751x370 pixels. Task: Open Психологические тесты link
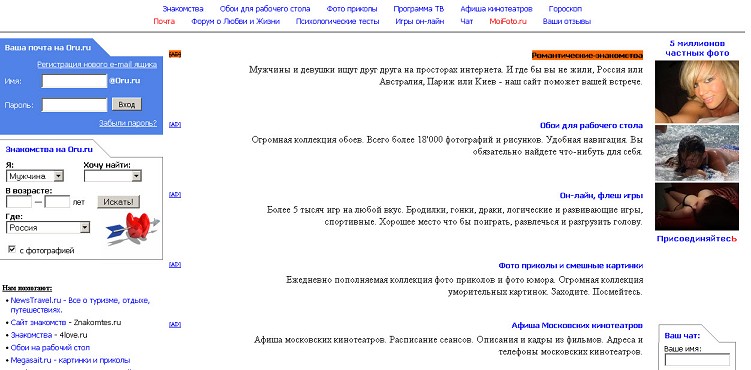point(338,21)
